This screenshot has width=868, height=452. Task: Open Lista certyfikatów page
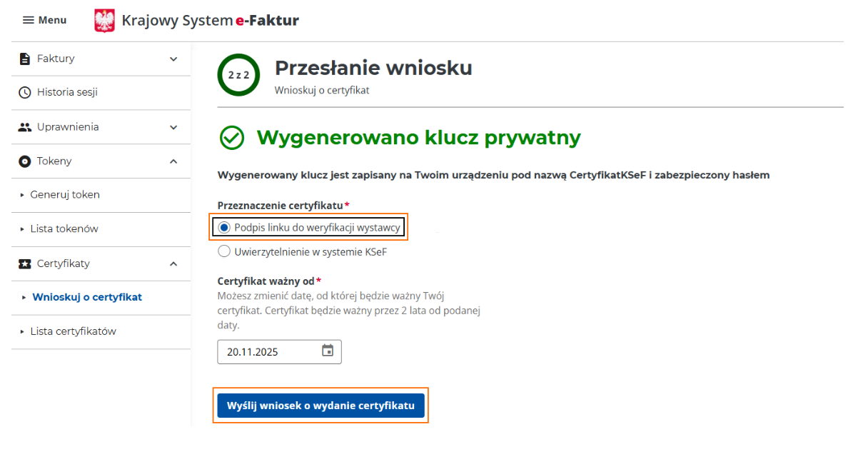73,331
